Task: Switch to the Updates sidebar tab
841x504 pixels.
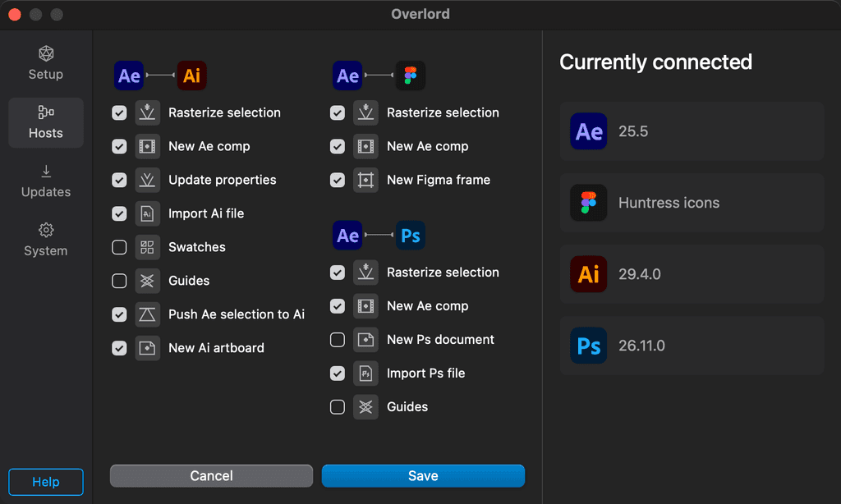Action: [46, 181]
